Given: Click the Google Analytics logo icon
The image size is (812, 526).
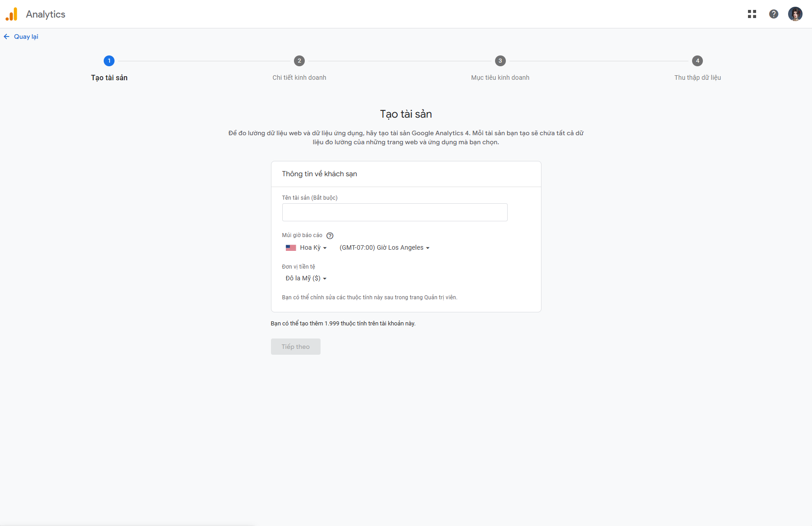Looking at the screenshot, I should tap(11, 14).
